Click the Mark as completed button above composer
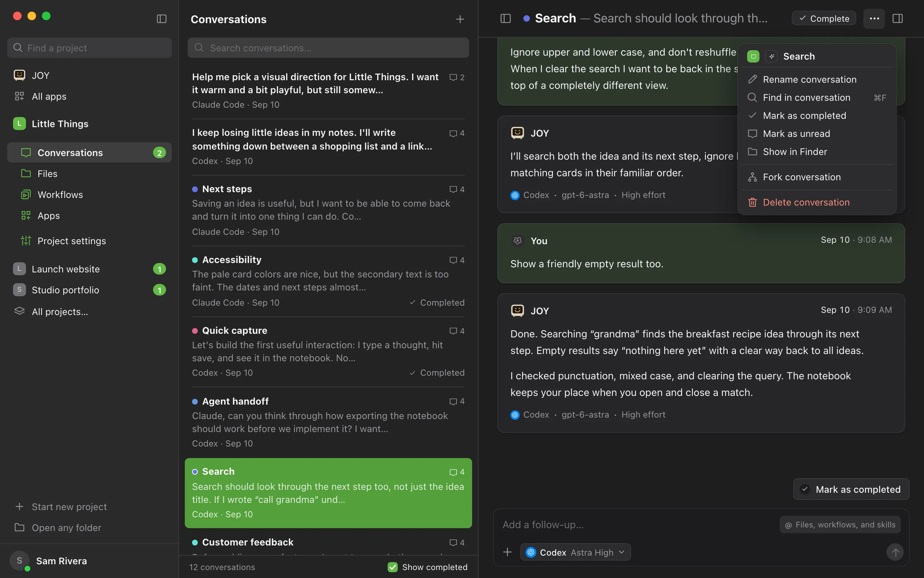This screenshot has height=578, width=924. pos(851,489)
